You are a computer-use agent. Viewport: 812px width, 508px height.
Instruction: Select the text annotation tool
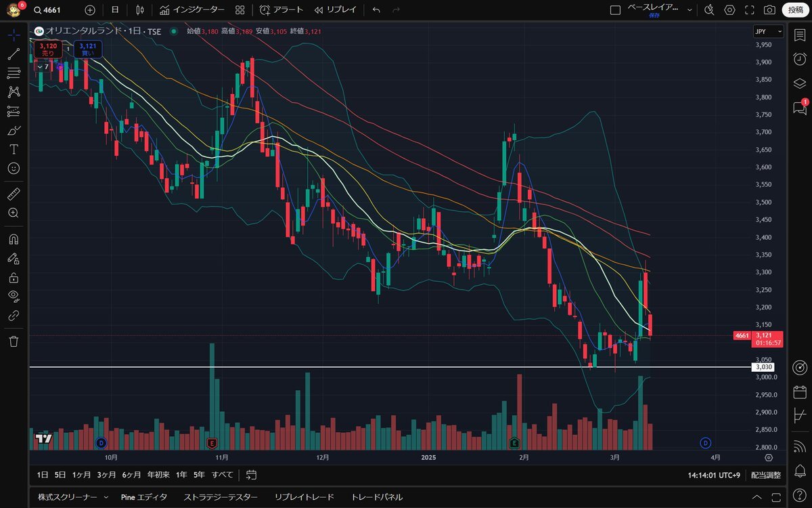(14, 149)
